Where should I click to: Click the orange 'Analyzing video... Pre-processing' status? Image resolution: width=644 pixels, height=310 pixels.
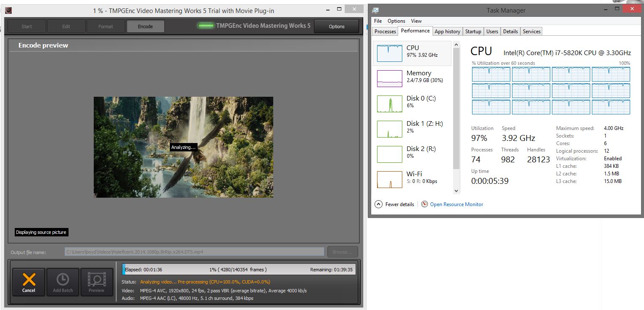tap(205, 282)
